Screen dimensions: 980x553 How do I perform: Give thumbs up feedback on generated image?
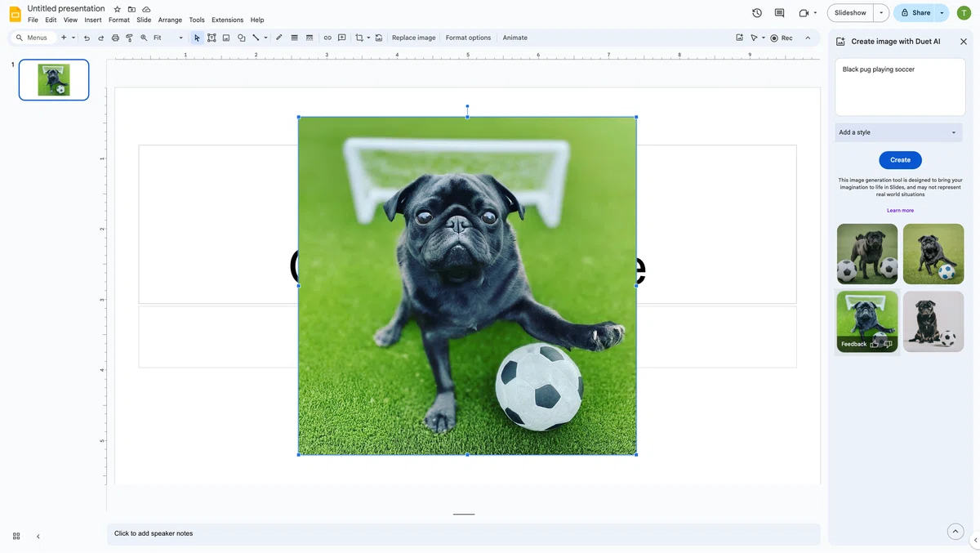(x=875, y=344)
